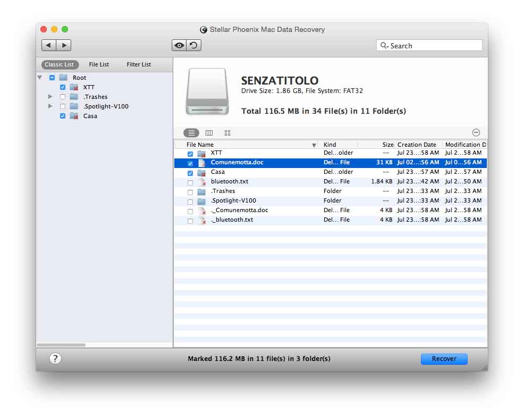This screenshot has height=420, width=524.
Task: Click the XTT deleted folder icon in the tree
Action: [x=74, y=87]
